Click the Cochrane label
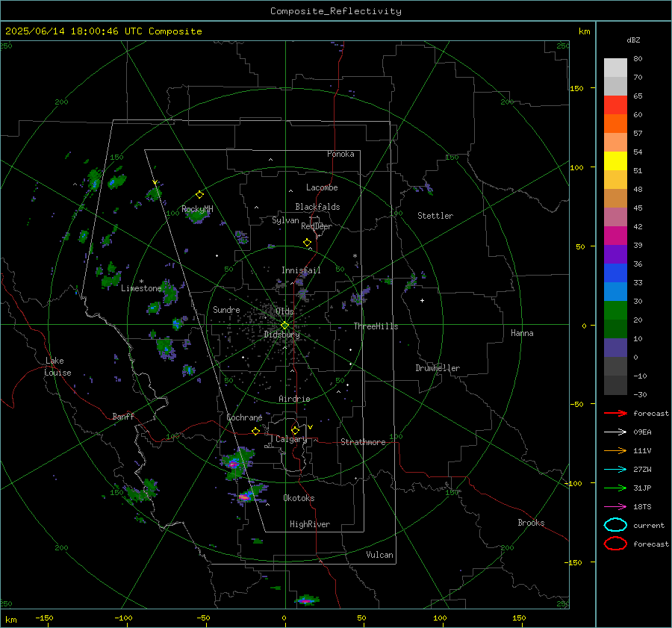This screenshot has width=672, height=628. (x=244, y=417)
